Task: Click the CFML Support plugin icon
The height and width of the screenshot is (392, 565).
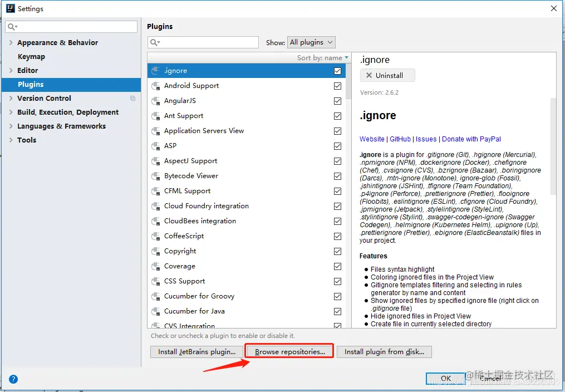Action: (x=156, y=192)
